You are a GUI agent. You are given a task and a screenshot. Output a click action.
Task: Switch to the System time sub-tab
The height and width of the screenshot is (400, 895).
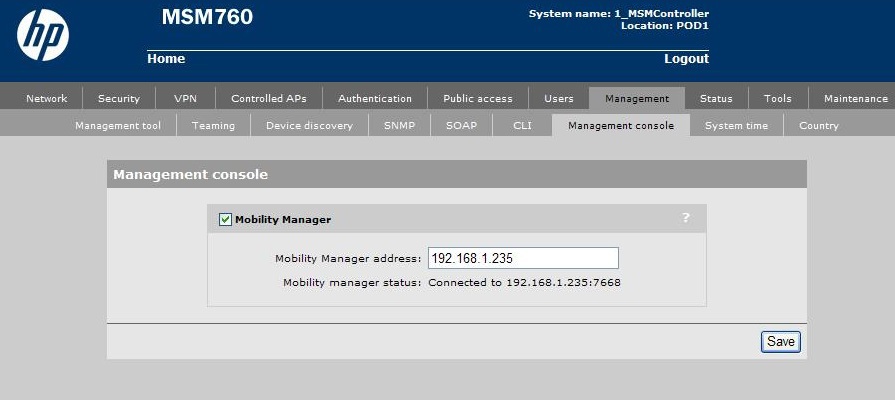click(736, 126)
